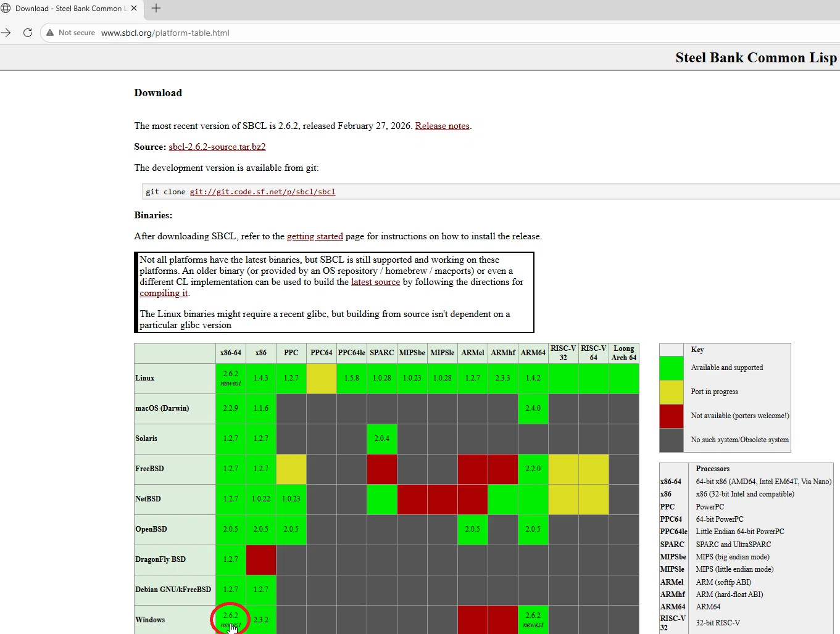Download sbcl-2.6.2-source.tar.bz2 source link
This screenshot has width=840, height=634.
217,147
